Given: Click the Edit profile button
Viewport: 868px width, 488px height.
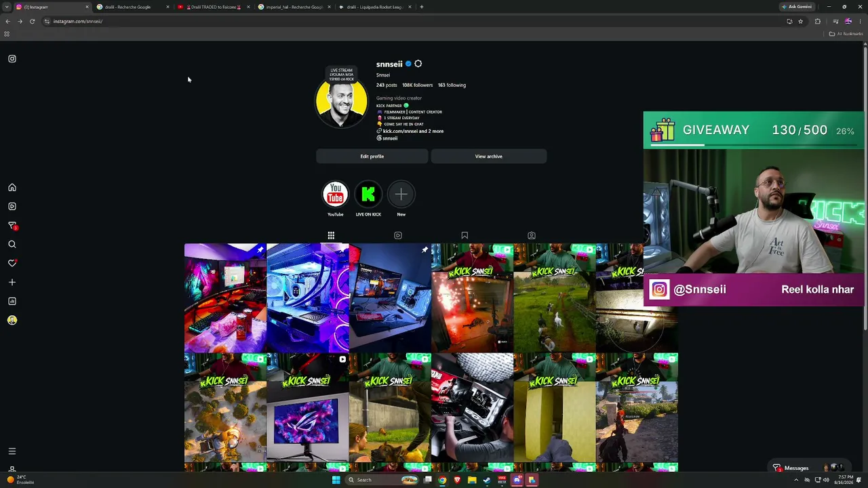Looking at the screenshot, I should click(372, 157).
